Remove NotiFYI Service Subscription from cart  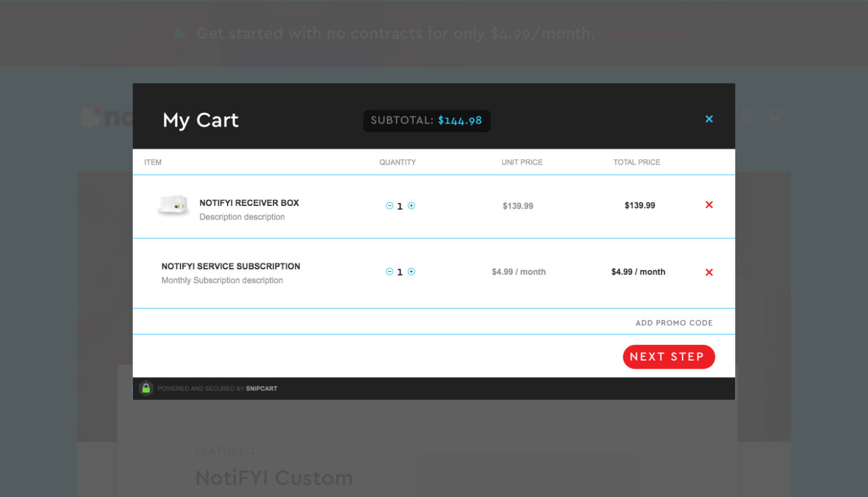pos(709,272)
